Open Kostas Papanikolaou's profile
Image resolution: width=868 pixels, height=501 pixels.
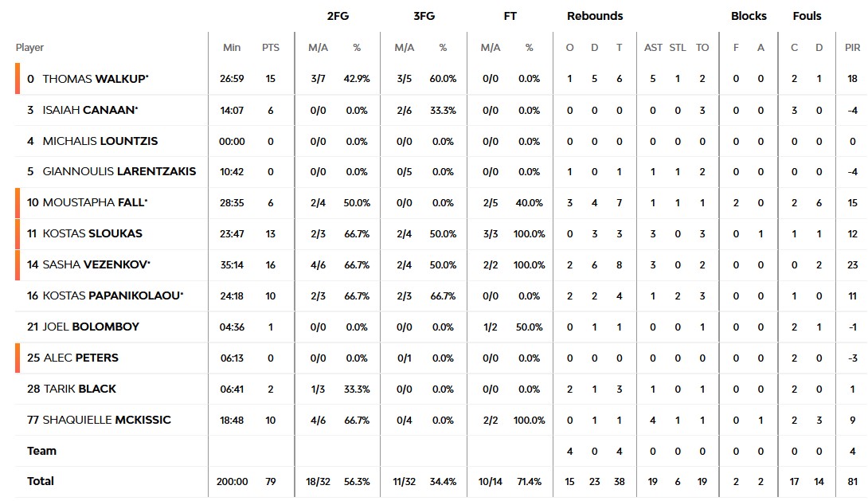tap(112, 296)
